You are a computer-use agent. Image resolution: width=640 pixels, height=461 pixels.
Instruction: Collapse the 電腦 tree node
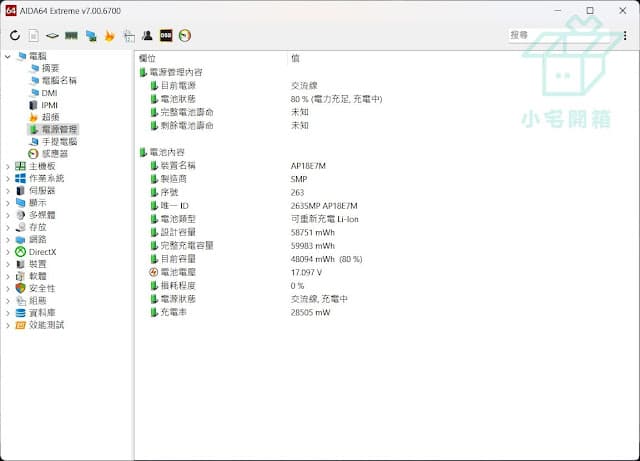pyautogui.click(x=7, y=56)
